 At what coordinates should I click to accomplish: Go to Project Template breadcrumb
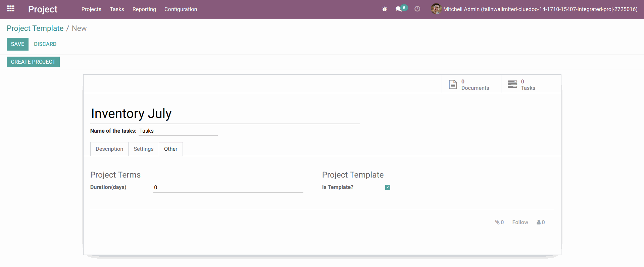pyautogui.click(x=35, y=28)
